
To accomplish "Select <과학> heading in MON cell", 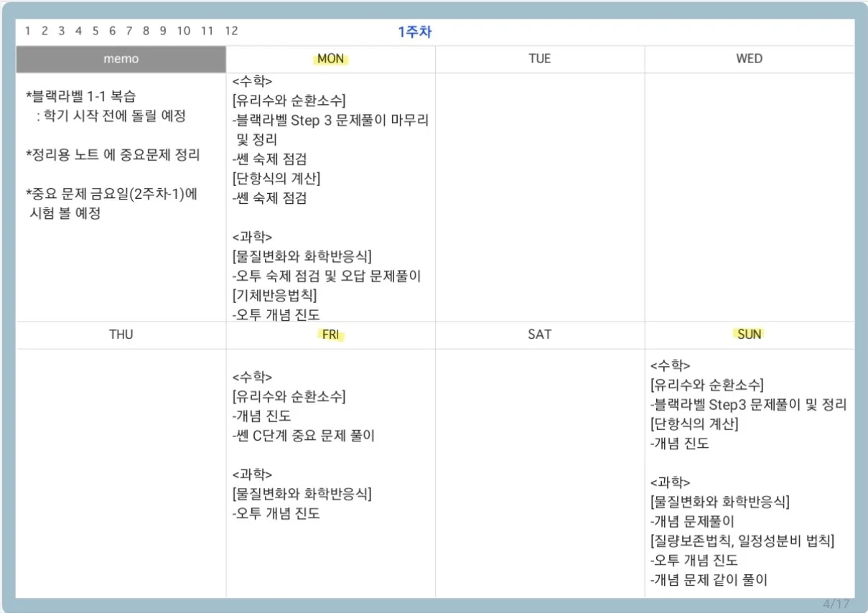I will pyautogui.click(x=252, y=237).
